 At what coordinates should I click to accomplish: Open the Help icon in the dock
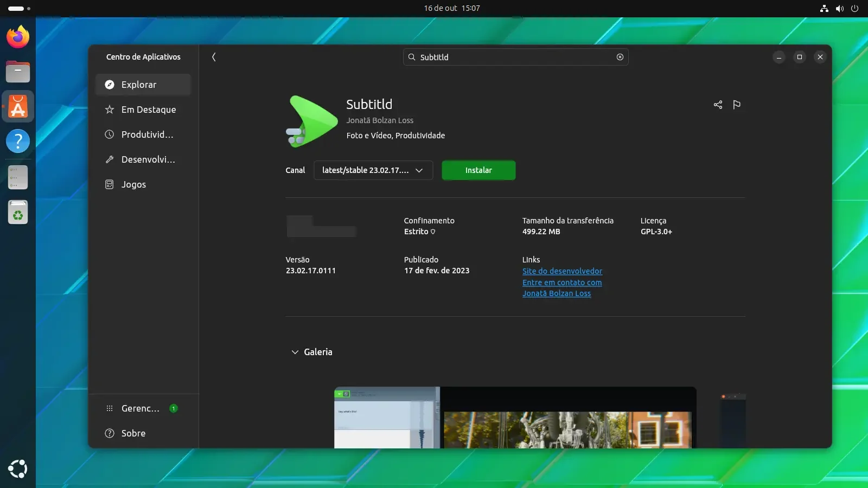(x=18, y=141)
